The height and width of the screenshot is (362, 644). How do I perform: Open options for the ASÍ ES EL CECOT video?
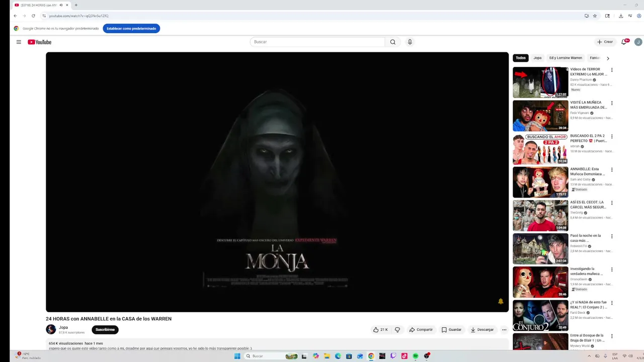(612, 203)
